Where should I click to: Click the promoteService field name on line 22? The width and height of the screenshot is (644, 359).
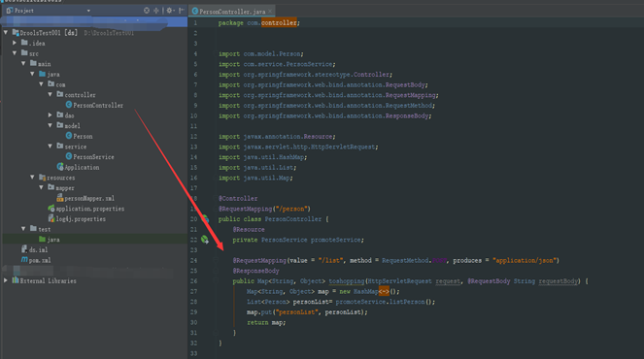pyautogui.click(x=335, y=240)
